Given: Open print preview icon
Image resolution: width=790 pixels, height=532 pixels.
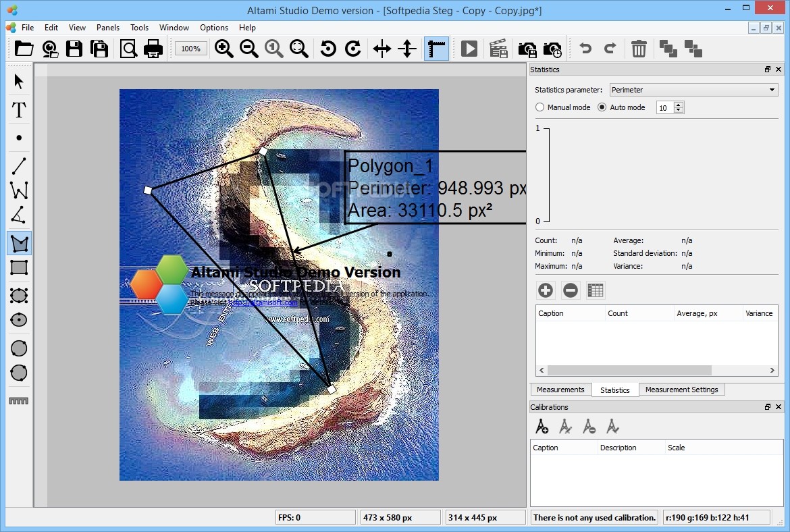Looking at the screenshot, I should [x=128, y=49].
